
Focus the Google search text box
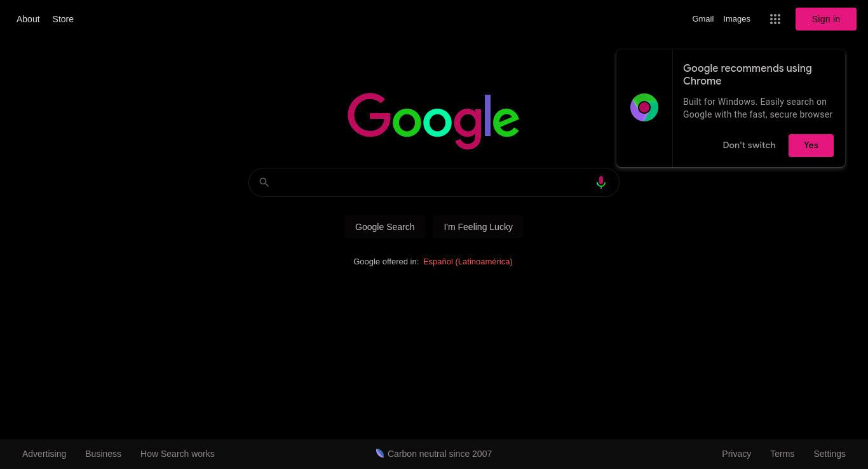pyautogui.click(x=433, y=182)
